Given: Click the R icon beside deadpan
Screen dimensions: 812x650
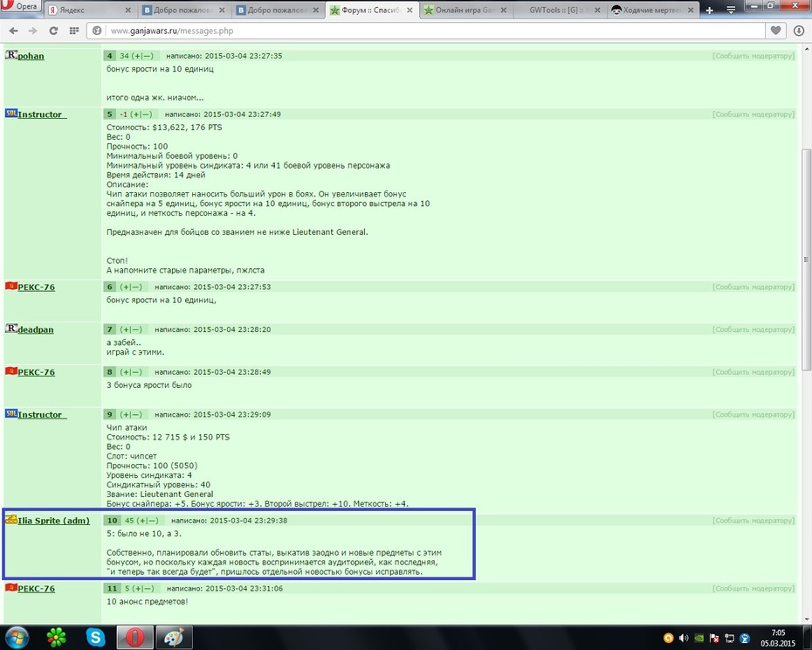Looking at the screenshot, I should (10, 328).
